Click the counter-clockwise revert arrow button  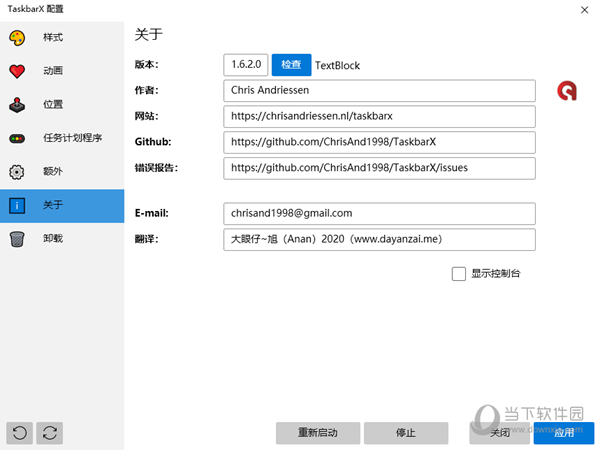(20, 433)
